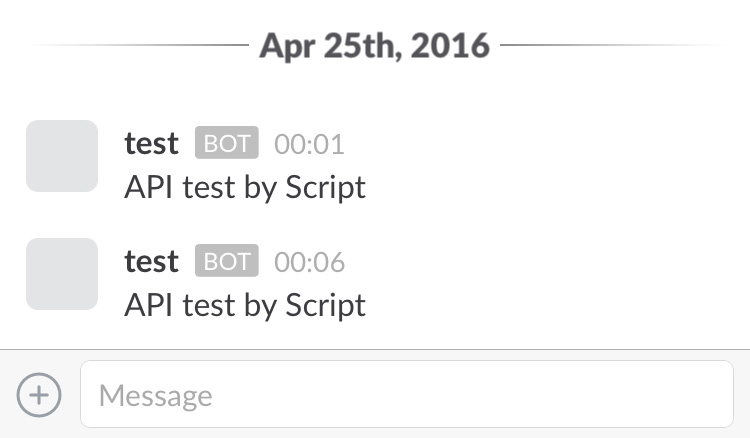
Task: Open the avatar of the 00:06 message
Action: (x=62, y=274)
